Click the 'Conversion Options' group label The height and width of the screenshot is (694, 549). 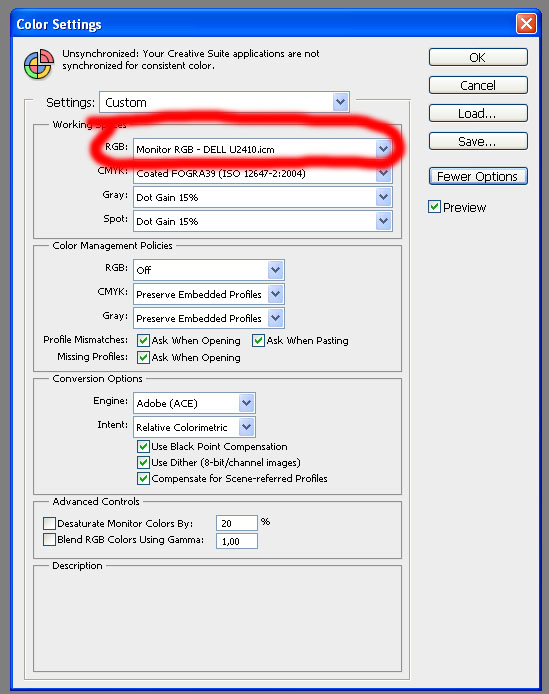click(97, 378)
